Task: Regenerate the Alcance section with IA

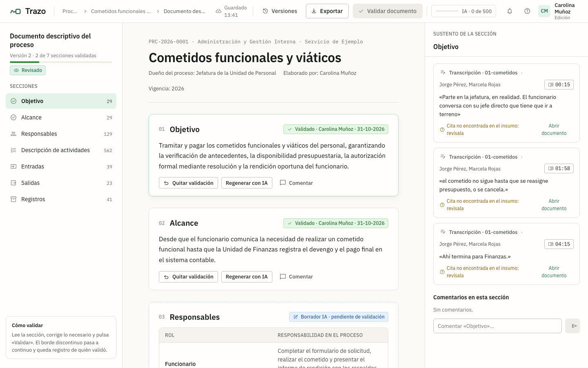Action: 247,277
